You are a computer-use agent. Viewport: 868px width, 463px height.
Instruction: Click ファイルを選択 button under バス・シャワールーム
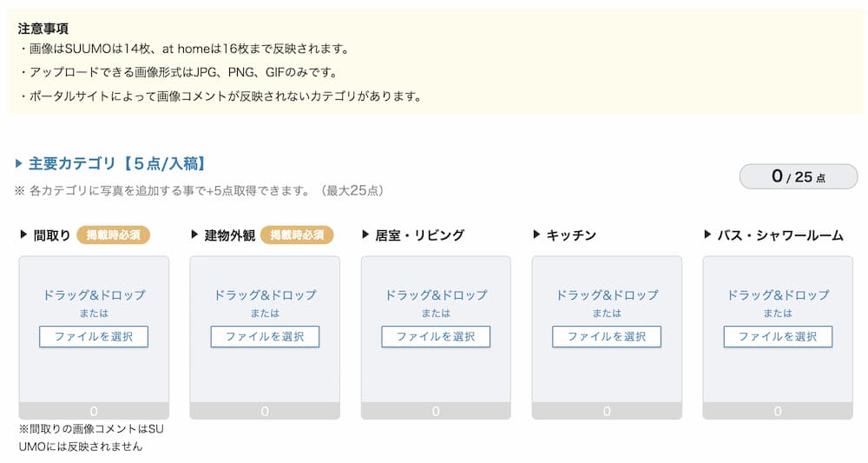pos(778,336)
